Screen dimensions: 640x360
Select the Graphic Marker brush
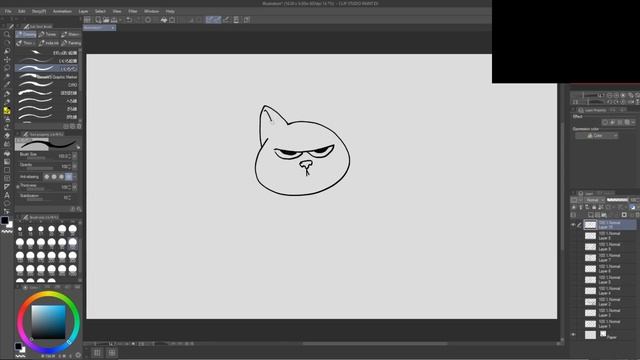click(x=47, y=77)
